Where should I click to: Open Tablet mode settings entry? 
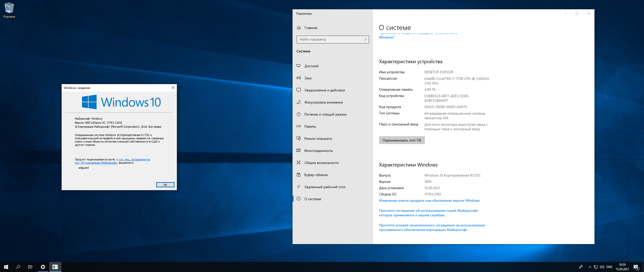[x=318, y=139]
